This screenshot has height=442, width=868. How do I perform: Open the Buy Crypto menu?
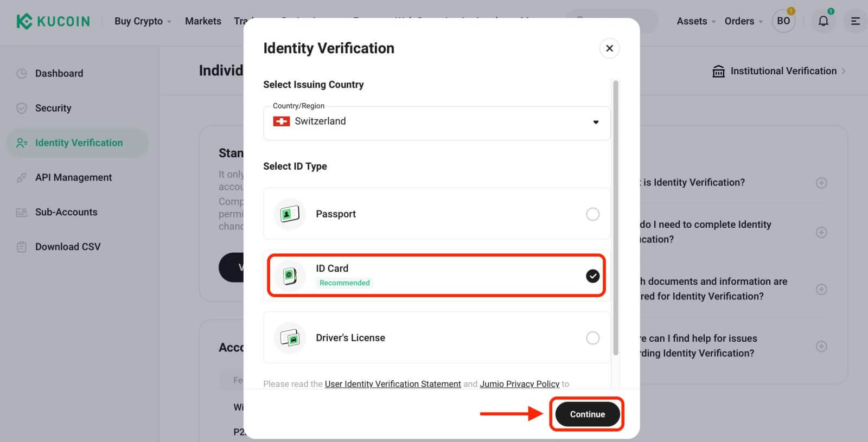(139, 21)
